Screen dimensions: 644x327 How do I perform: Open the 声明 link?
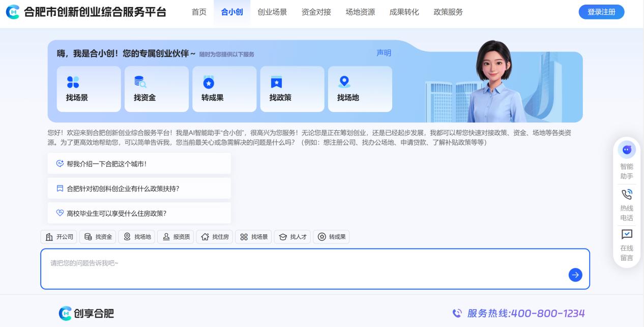point(384,53)
